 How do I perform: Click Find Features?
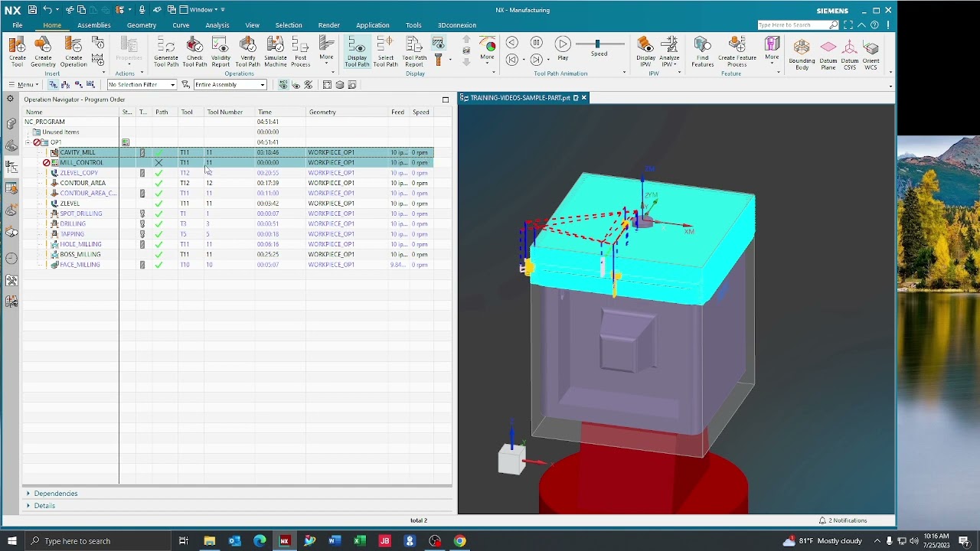pyautogui.click(x=703, y=51)
